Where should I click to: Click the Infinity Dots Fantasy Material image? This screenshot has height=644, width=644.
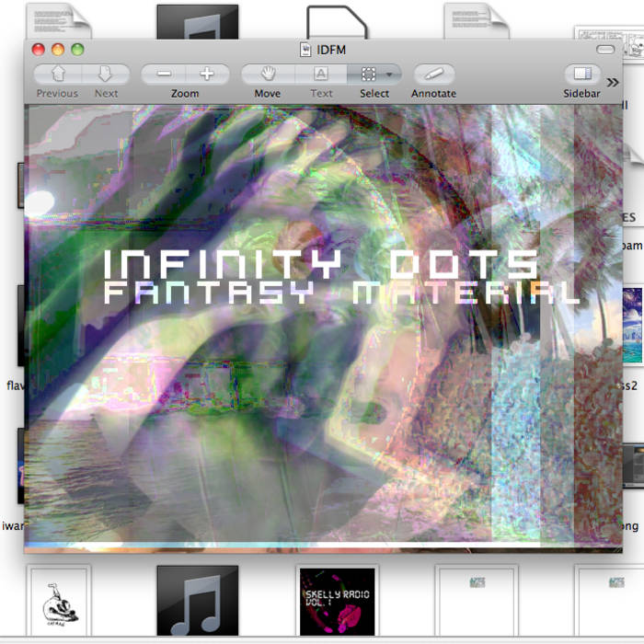click(322, 322)
